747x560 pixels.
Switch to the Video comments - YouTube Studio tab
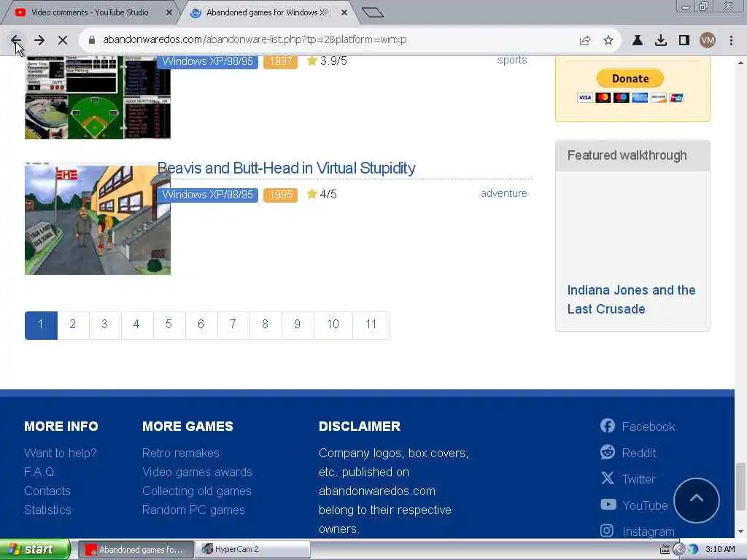(90, 12)
